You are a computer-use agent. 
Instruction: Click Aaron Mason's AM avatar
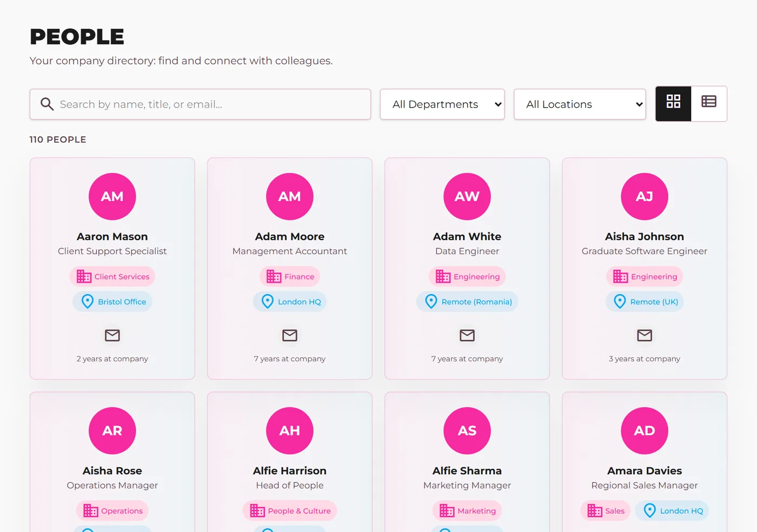[112, 196]
